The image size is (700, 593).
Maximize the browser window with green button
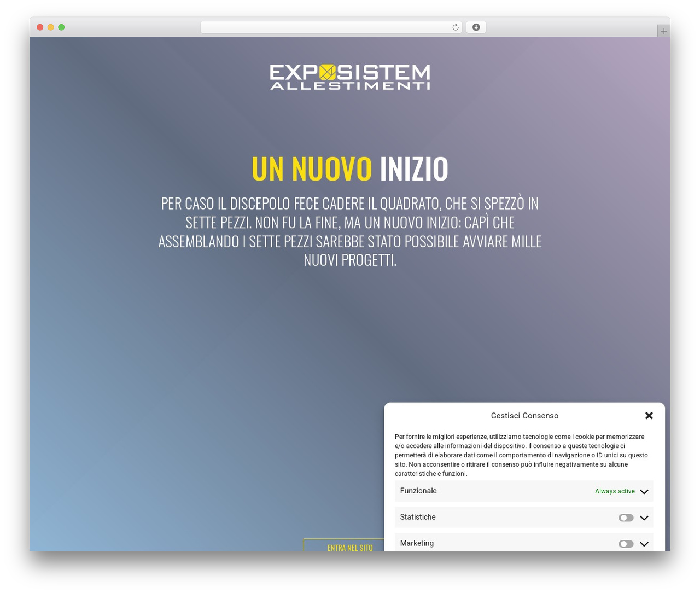point(61,27)
